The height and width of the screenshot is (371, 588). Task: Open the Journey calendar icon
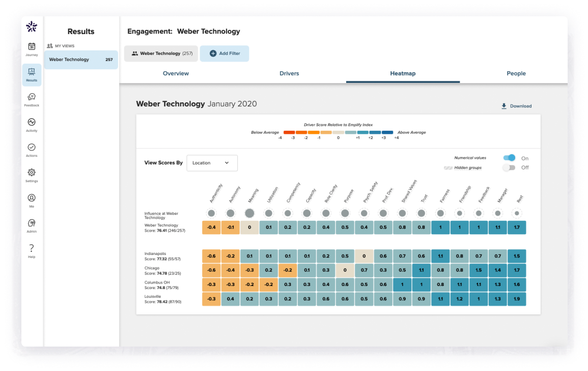32,46
